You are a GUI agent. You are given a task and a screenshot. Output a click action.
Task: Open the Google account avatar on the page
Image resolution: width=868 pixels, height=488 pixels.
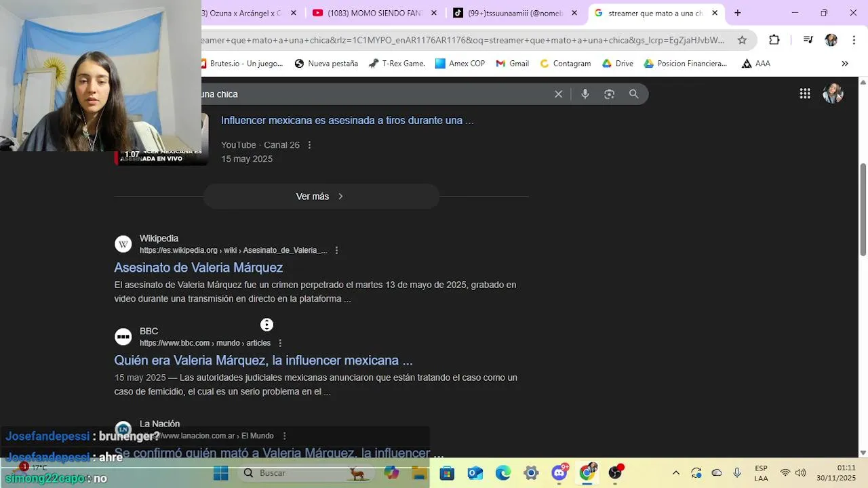833,94
